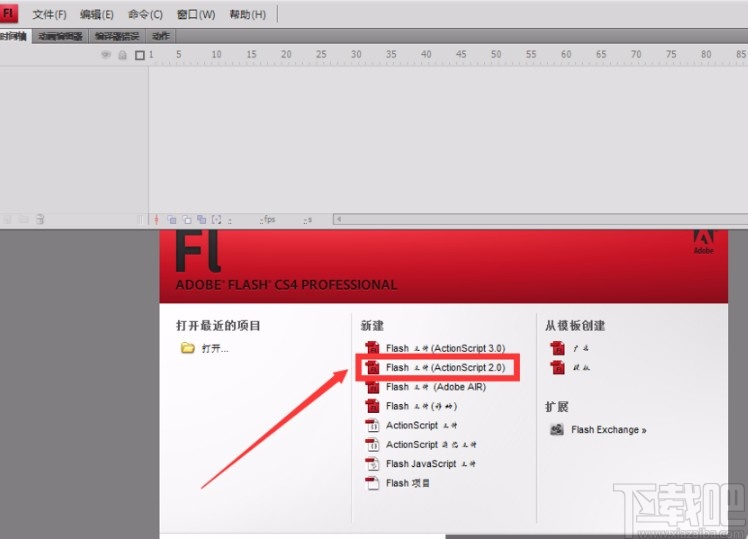Screen dimensions: 748x539
Task: Click the 打开... open file link
Action: pos(215,349)
